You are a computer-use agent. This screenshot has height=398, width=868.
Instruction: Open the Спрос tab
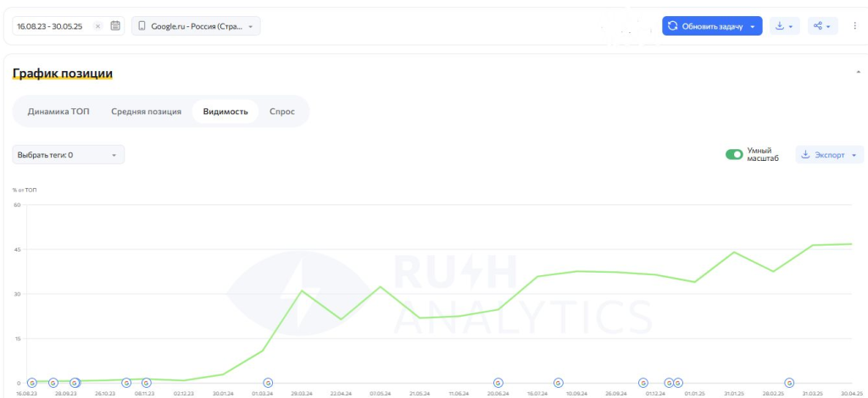tap(282, 112)
